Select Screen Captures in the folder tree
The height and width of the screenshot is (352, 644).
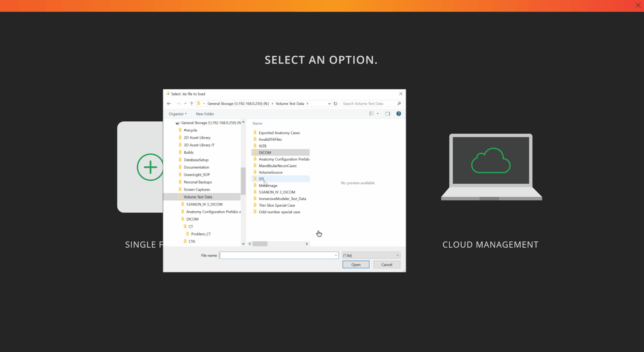(197, 189)
